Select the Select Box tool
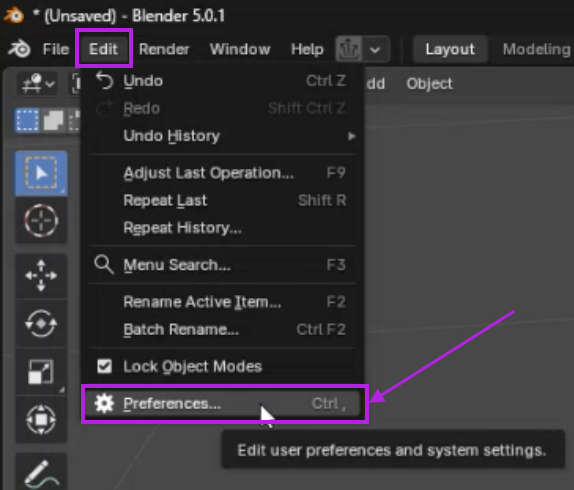Image resolution: width=574 pixels, height=490 pixels. point(41,173)
